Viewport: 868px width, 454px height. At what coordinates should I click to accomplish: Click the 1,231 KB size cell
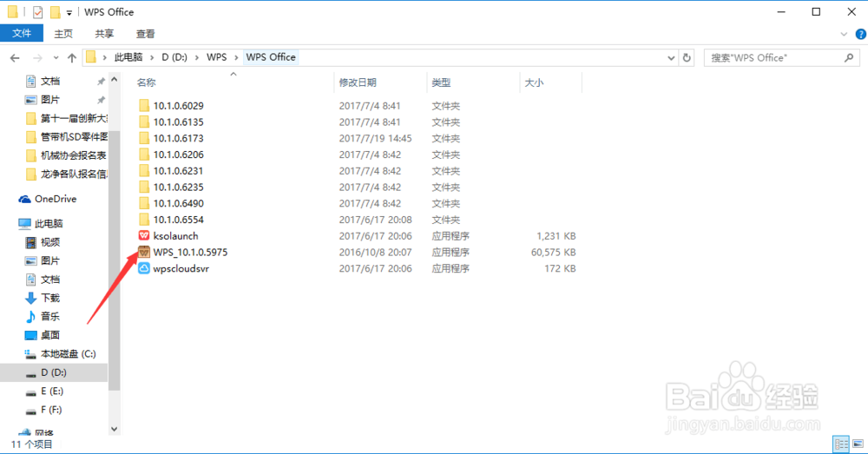point(556,236)
